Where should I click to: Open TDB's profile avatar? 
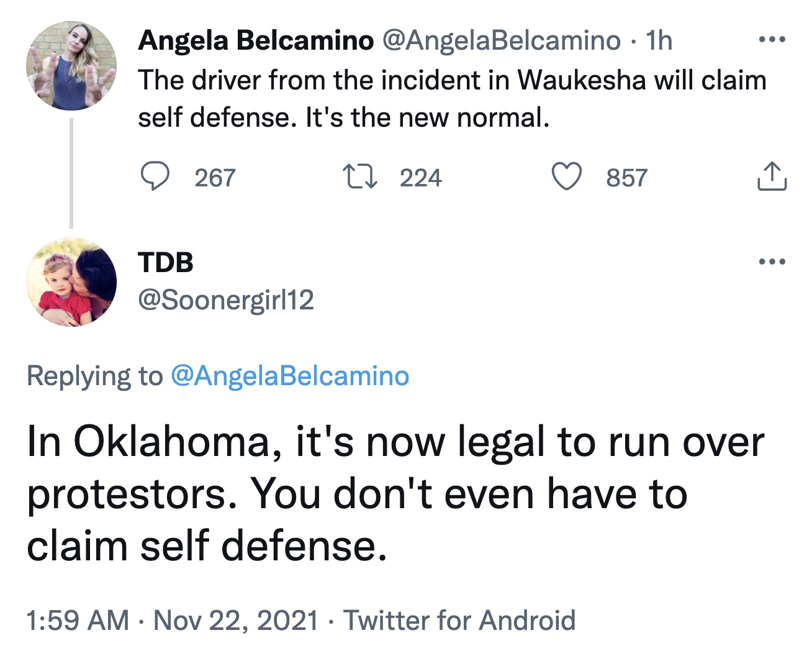click(71, 282)
